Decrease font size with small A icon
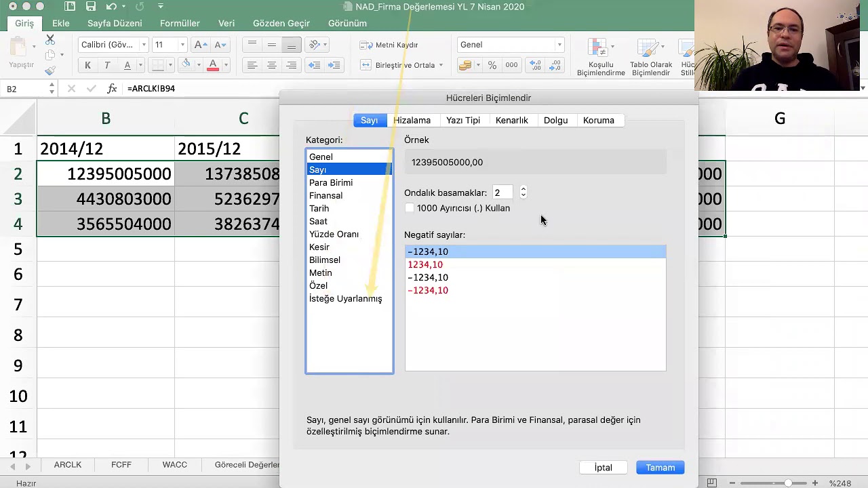868x488 pixels. pos(219,45)
